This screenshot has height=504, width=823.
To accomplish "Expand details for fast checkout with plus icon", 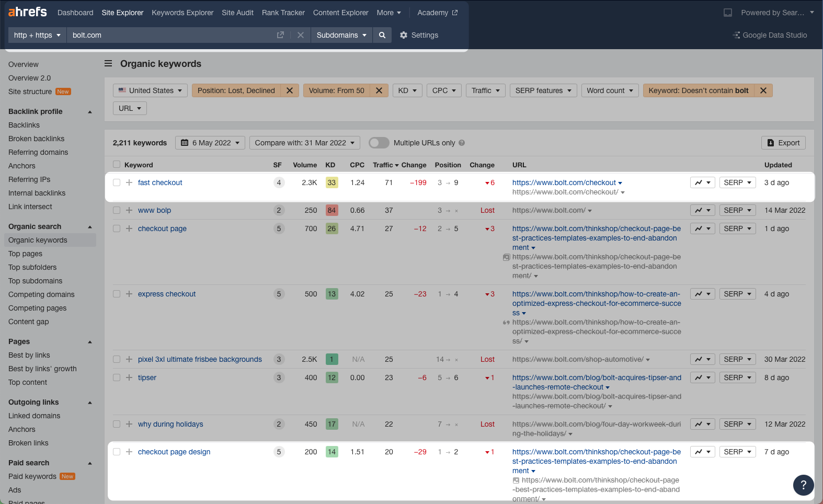I will pyautogui.click(x=129, y=182).
